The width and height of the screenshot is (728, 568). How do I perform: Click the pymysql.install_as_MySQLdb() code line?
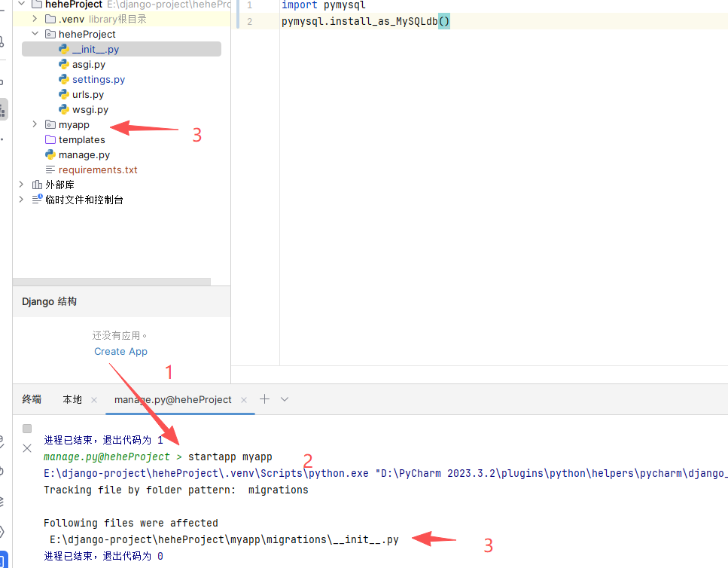pyautogui.click(x=365, y=21)
